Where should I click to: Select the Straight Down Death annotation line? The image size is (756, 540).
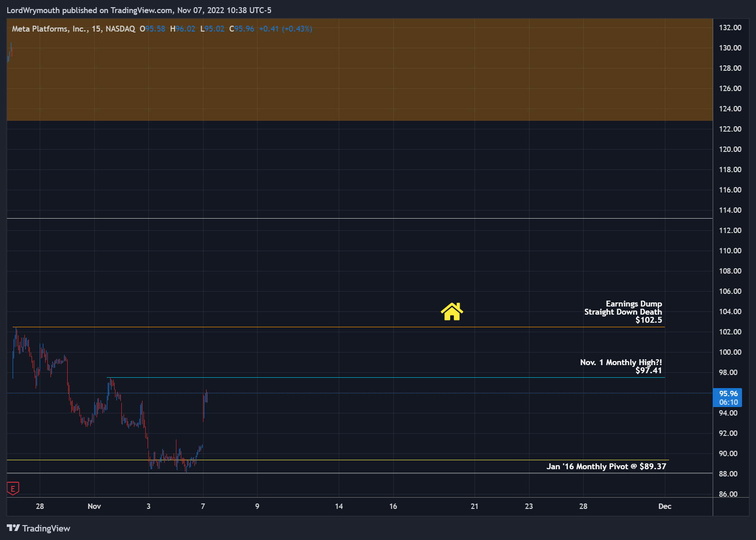pos(623,312)
